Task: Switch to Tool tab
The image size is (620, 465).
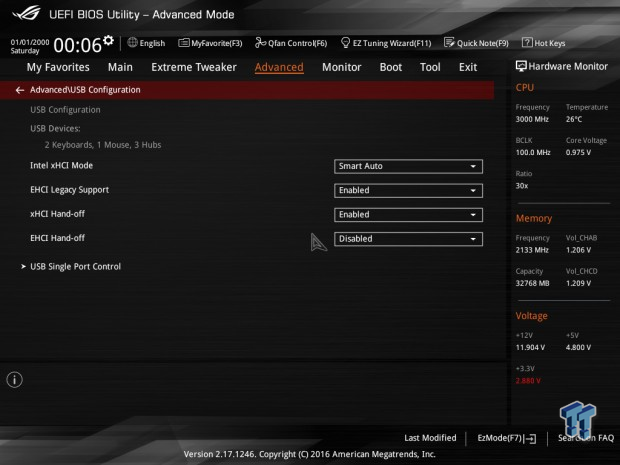Action: pyautogui.click(x=430, y=67)
